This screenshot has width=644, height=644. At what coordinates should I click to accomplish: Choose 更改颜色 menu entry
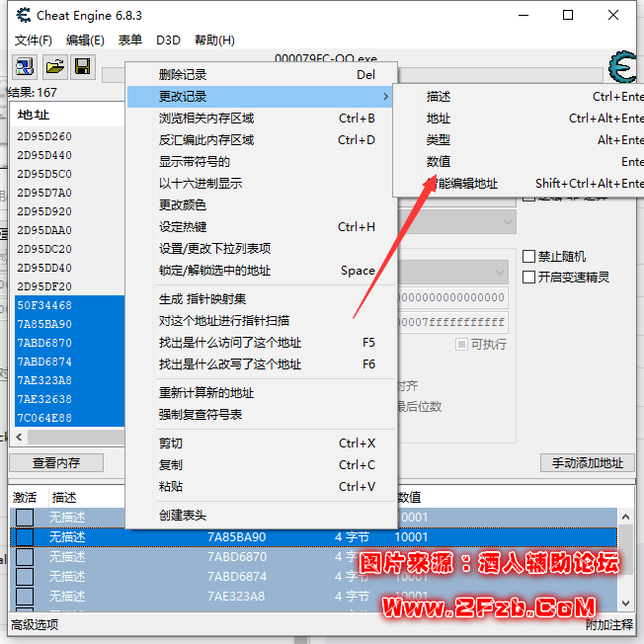261,204
